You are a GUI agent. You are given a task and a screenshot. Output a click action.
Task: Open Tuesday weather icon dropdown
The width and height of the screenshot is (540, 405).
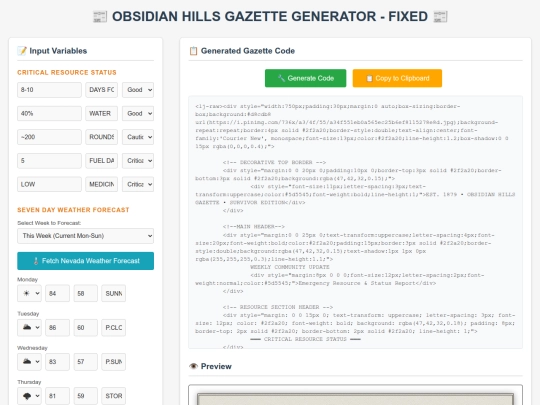[x=29, y=328]
